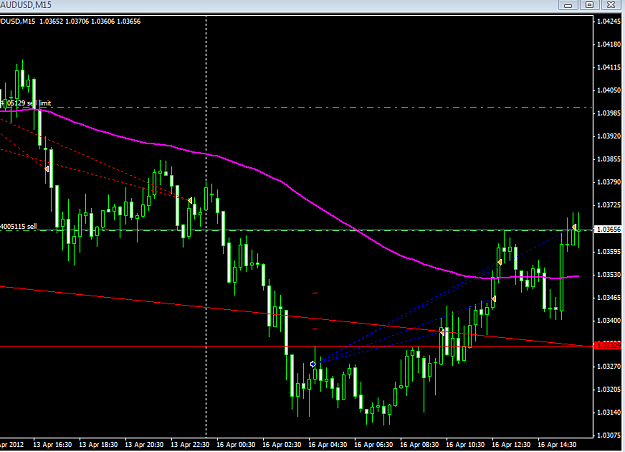
Task: Click the 1.03400 price scale label
Action: pyautogui.click(x=609, y=321)
